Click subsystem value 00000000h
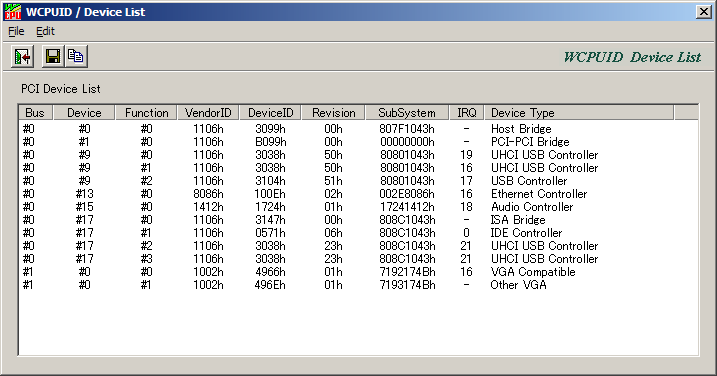The width and height of the screenshot is (717, 376). click(x=407, y=142)
